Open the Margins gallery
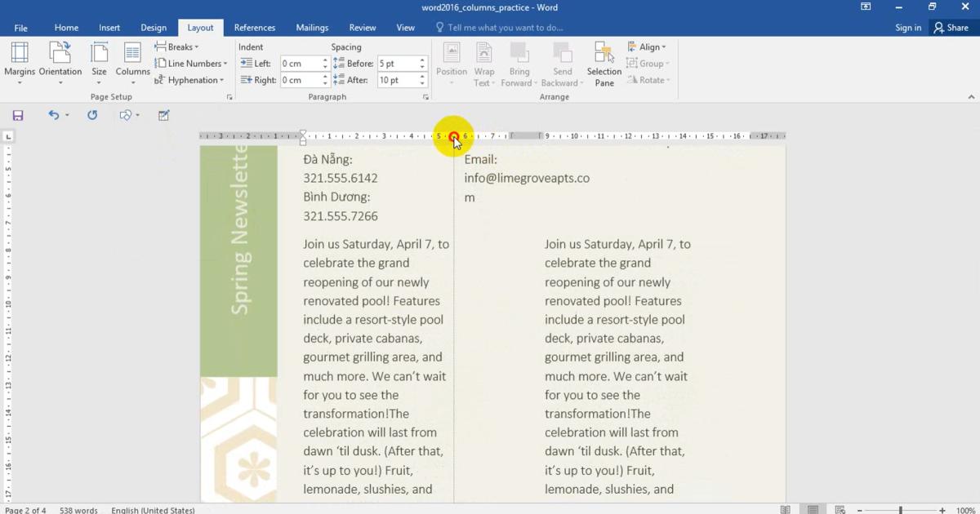This screenshot has width=980, height=514. click(x=20, y=64)
